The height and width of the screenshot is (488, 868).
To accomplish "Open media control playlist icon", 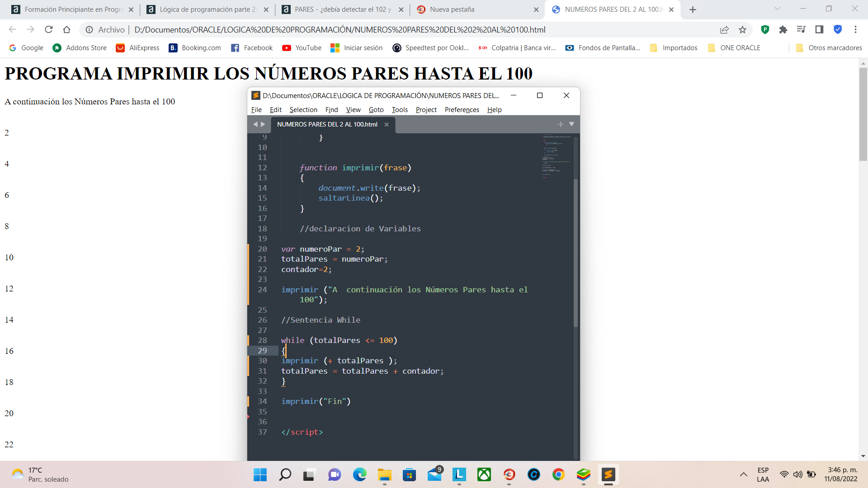I will coord(801,29).
